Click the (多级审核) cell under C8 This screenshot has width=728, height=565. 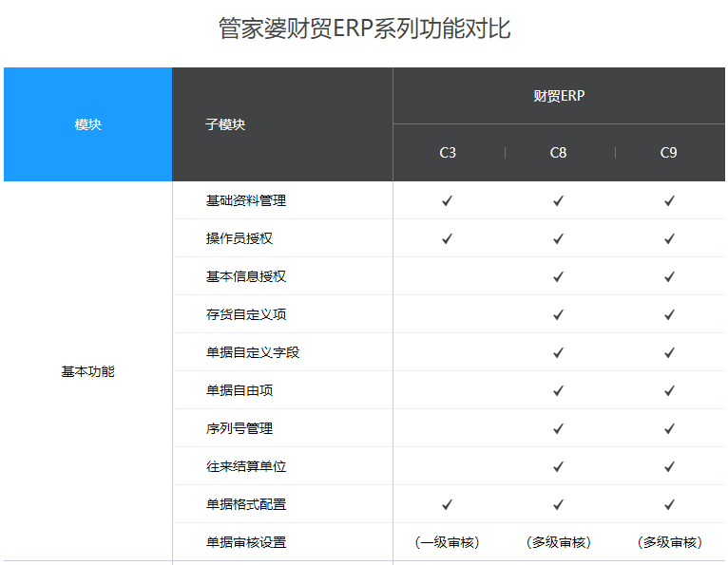point(559,542)
